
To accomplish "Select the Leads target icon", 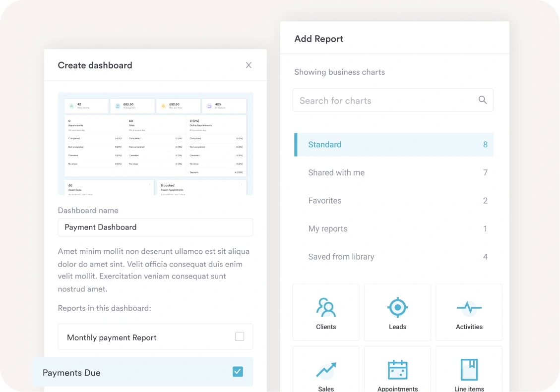I will click(397, 307).
